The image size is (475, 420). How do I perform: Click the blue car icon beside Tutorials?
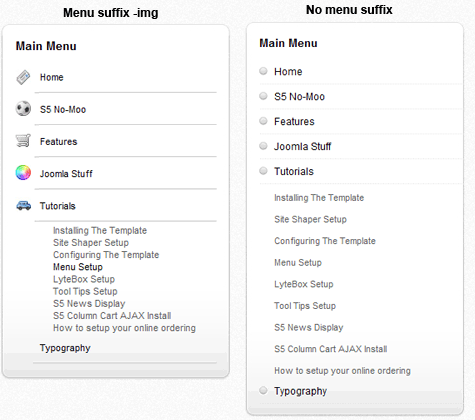[x=23, y=205]
